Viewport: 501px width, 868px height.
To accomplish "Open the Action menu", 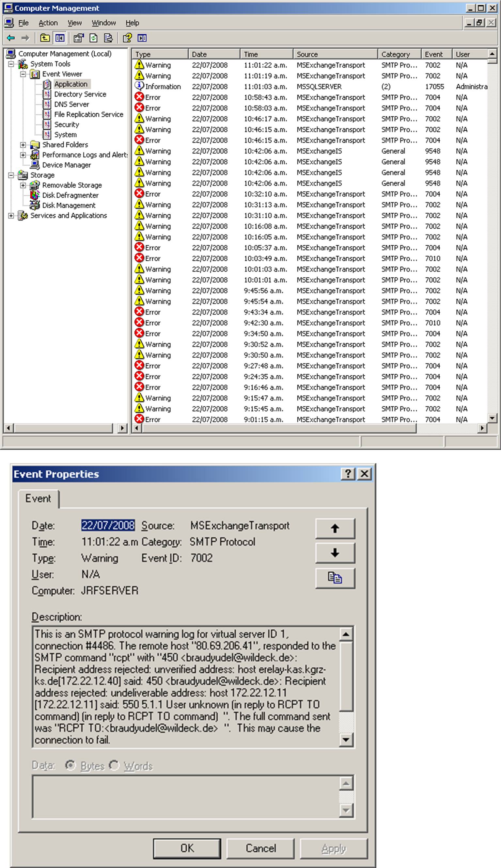I will [x=48, y=23].
